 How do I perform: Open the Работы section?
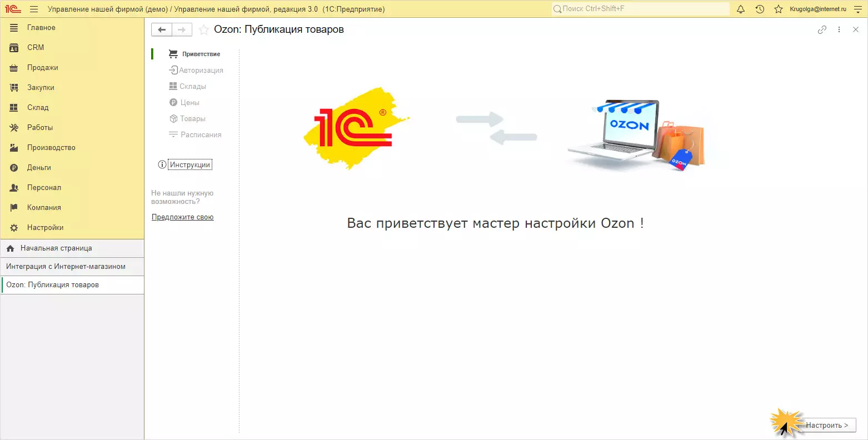click(x=72, y=127)
